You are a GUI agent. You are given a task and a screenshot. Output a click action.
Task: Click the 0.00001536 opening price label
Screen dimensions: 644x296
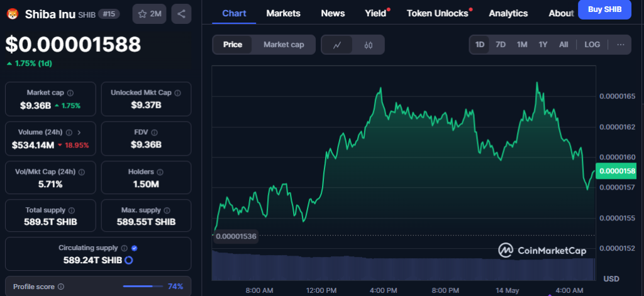[236, 236]
